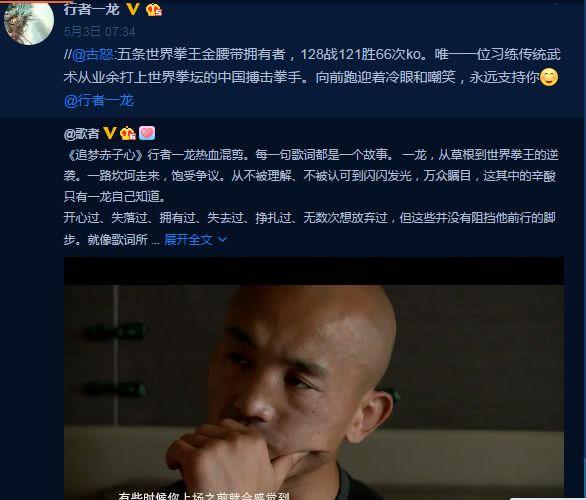Open the post timestamp 5月3日 07:34
This screenshot has height=500, width=586.
coord(99,32)
